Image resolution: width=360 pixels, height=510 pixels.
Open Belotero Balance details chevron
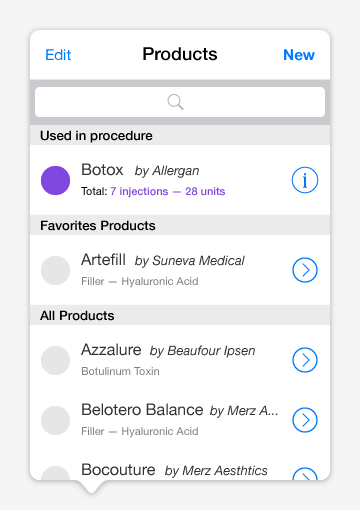pyautogui.click(x=305, y=420)
